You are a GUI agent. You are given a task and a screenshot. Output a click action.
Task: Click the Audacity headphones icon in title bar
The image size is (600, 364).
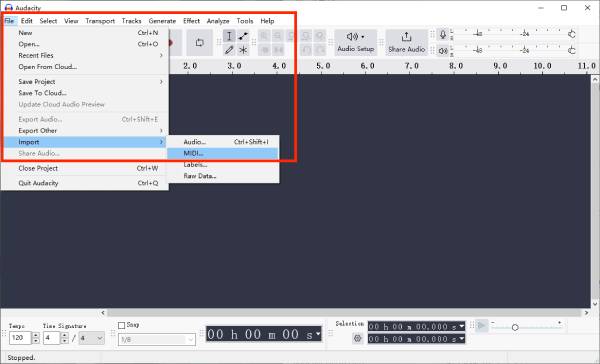click(8, 7)
